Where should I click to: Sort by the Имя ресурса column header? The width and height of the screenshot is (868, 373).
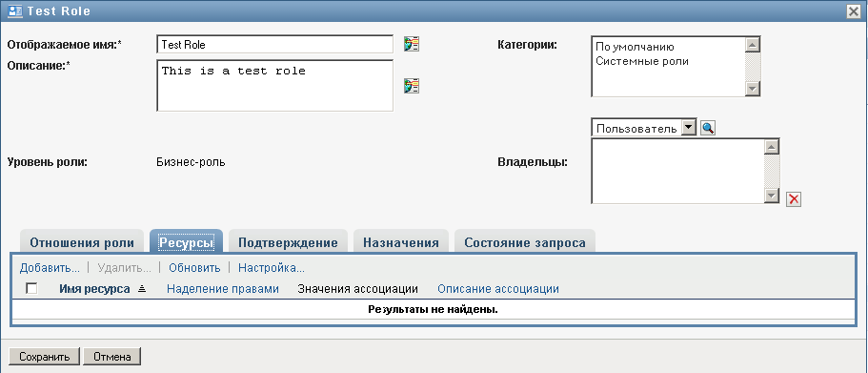tap(94, 289)
